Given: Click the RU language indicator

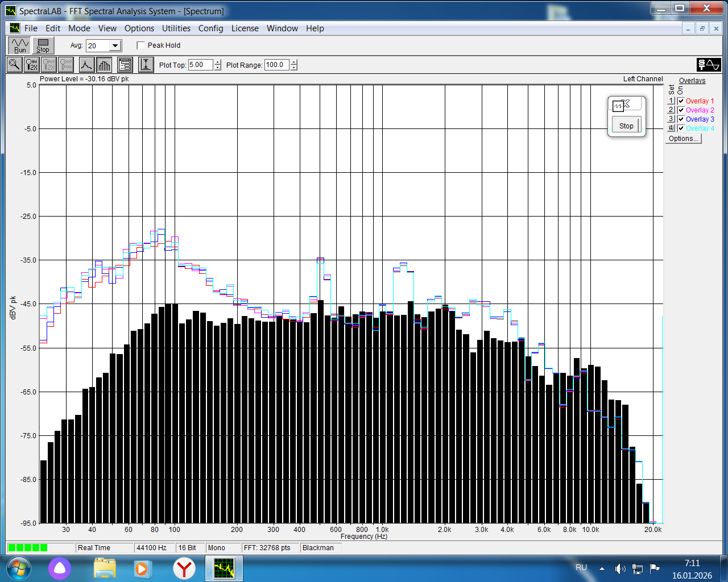Looking at the screenshot, I should point(581,568).
